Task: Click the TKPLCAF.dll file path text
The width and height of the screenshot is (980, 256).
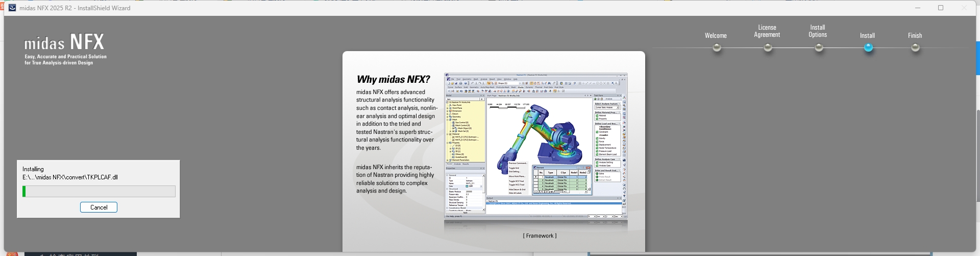Action: (70, 177)
